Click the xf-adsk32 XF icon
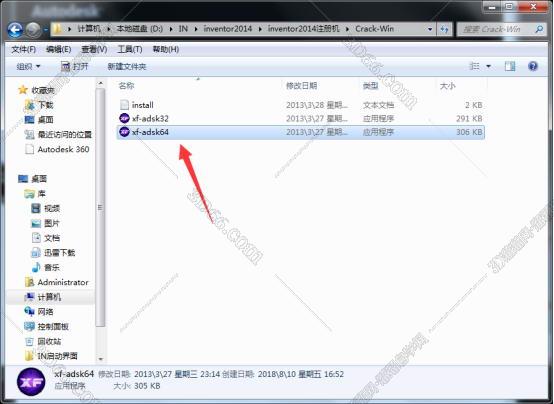 click(124, 118)
